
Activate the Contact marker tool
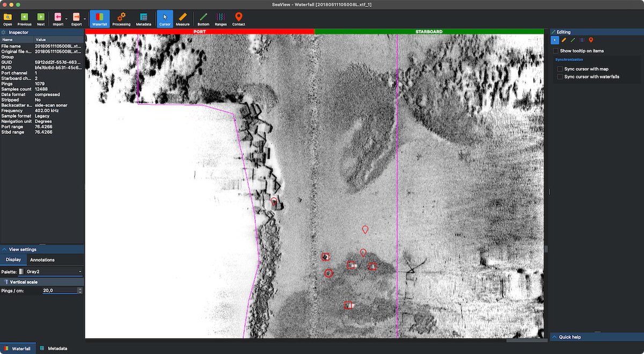238,17
